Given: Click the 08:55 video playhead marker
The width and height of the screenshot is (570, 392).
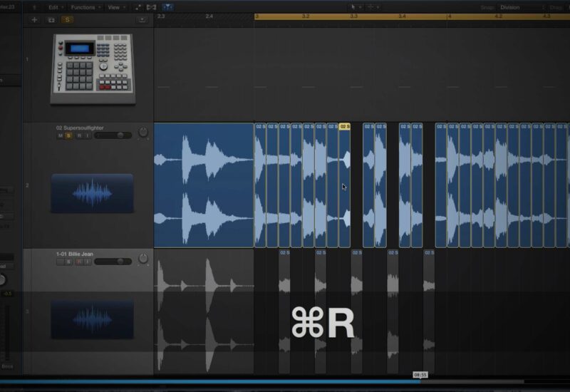Looking at the screenshot, I should [420, 375].
